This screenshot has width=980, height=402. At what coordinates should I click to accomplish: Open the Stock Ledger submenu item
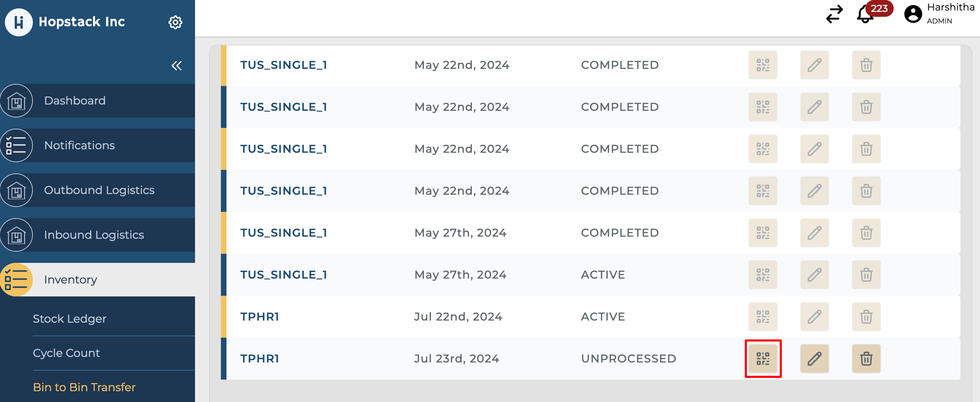coord(70,318)
